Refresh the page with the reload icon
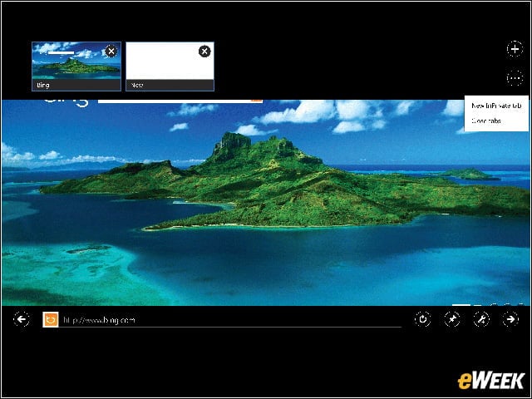 [423, 319]
